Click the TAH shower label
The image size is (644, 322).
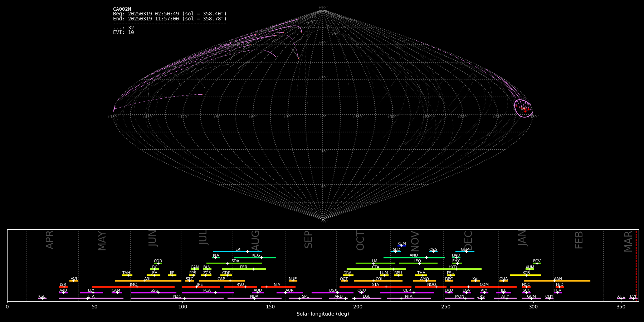point(126,273)
